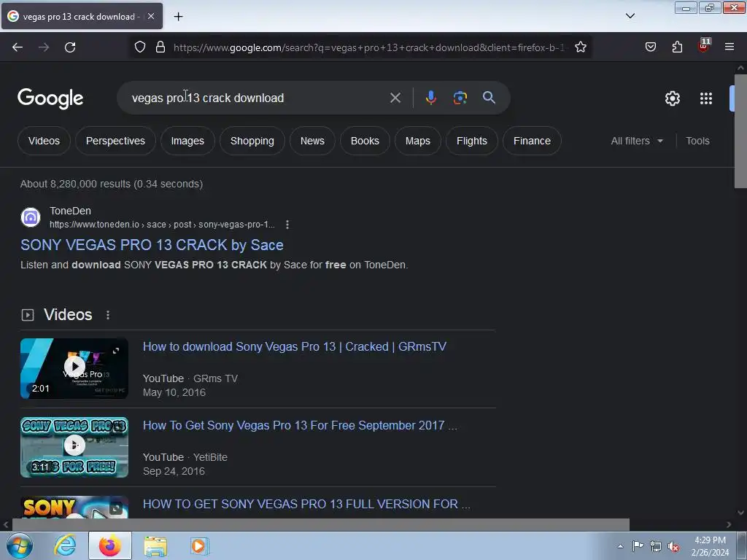Open the tracking protection shield icon
This screenshot has width=747, height=560.
coord(139,47)
